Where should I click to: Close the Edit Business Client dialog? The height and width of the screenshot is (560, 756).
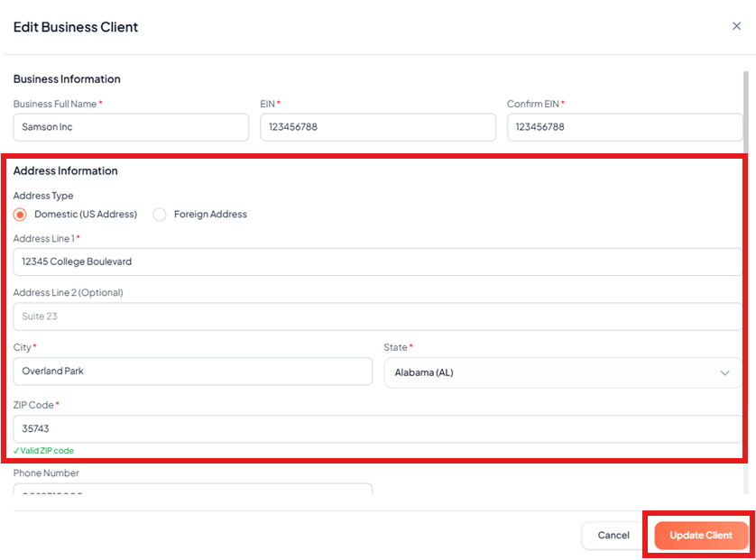(736, 26)
